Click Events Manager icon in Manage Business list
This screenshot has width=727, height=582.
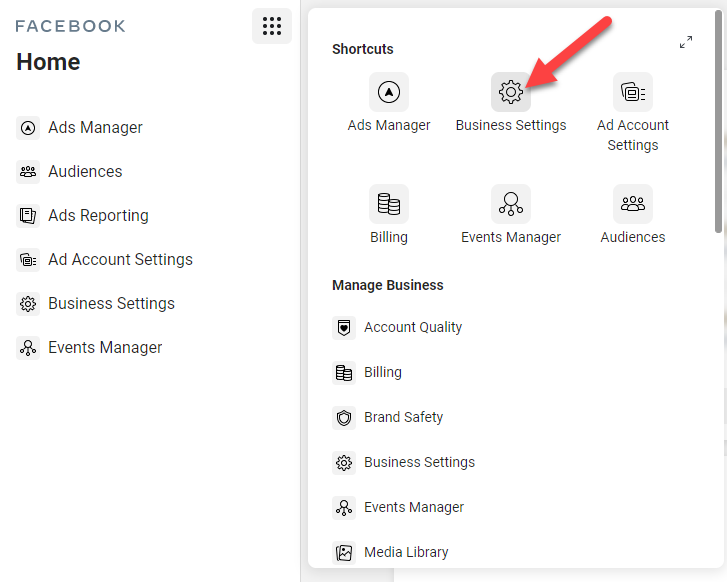[344, 508]
